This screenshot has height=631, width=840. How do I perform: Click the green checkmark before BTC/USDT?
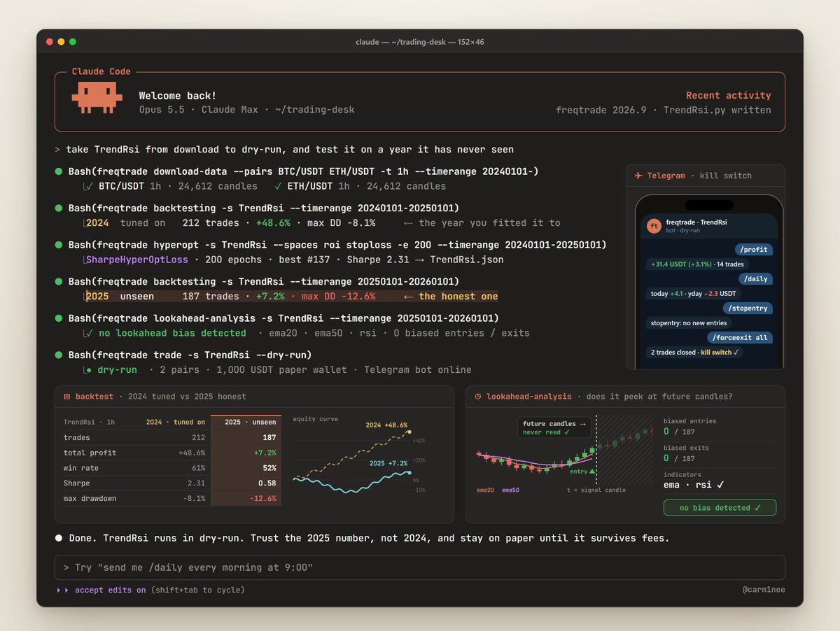coord(90,186)
